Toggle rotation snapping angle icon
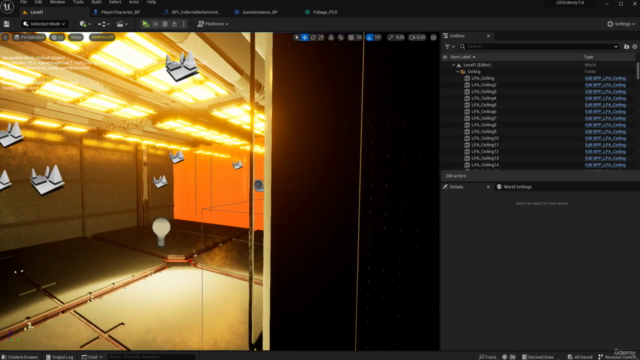 point(370,38)
